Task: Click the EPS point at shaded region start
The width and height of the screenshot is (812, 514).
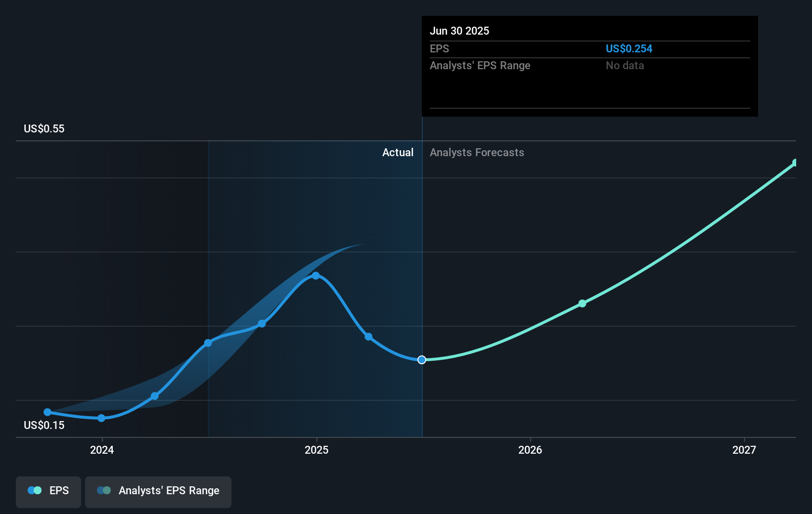Action: click(x=208, y=343)
